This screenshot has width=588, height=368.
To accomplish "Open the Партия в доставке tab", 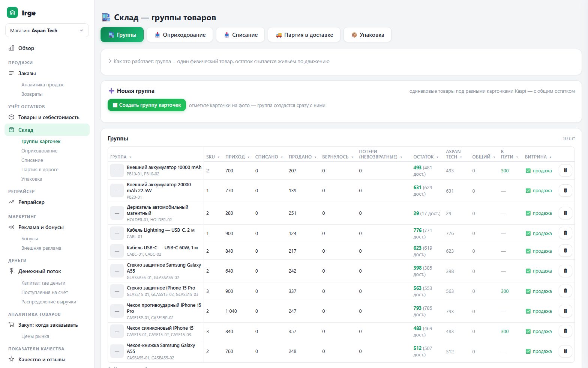I will point(304,35).
